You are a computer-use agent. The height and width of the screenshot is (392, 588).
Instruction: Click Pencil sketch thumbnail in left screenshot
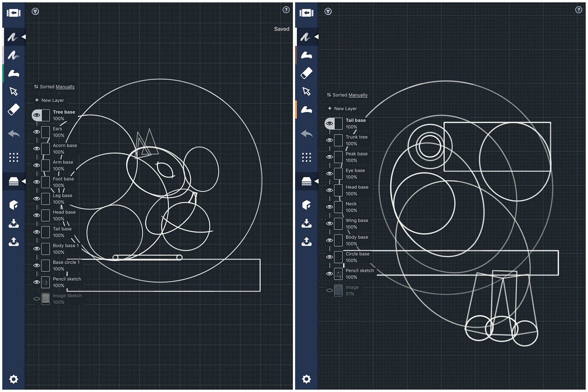point(45,282)
